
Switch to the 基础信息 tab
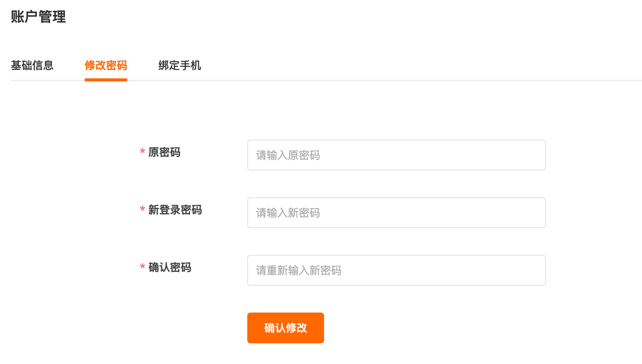click(32, 66)
